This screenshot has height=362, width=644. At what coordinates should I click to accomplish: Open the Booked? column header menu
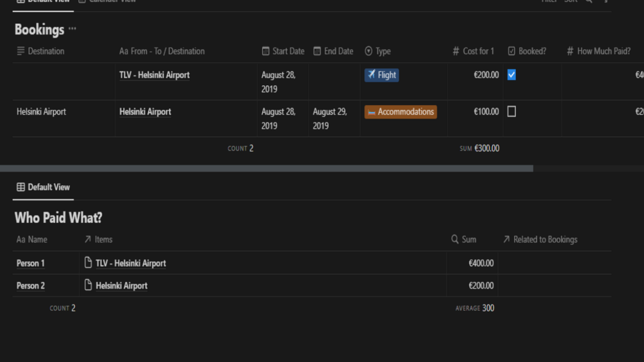pos(527,51)
